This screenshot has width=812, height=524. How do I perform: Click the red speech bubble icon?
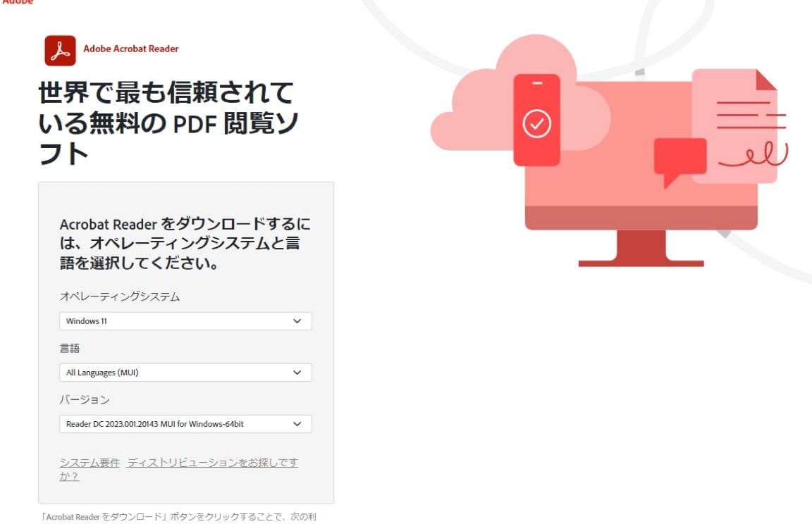click(x=679, y=158)
